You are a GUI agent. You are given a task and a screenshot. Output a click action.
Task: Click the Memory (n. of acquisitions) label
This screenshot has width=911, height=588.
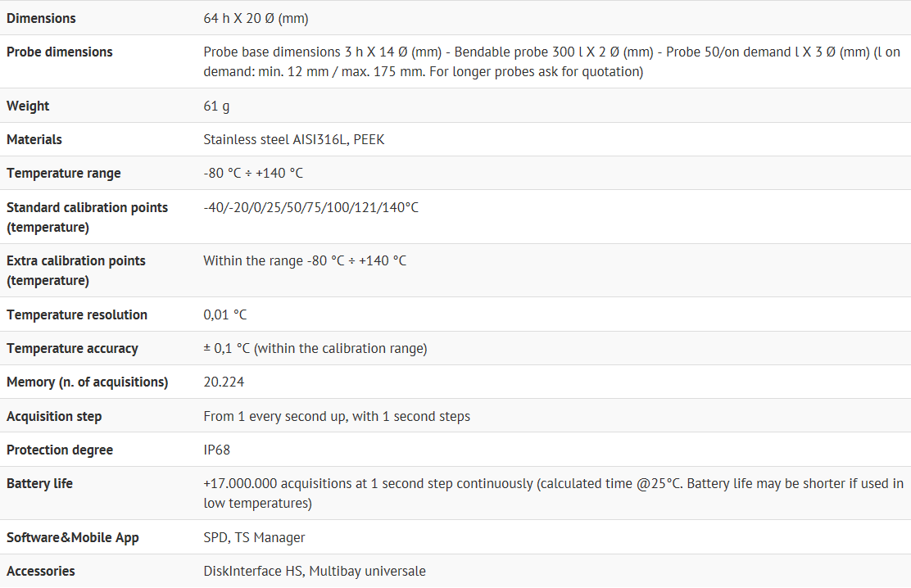tap(87, 382)
